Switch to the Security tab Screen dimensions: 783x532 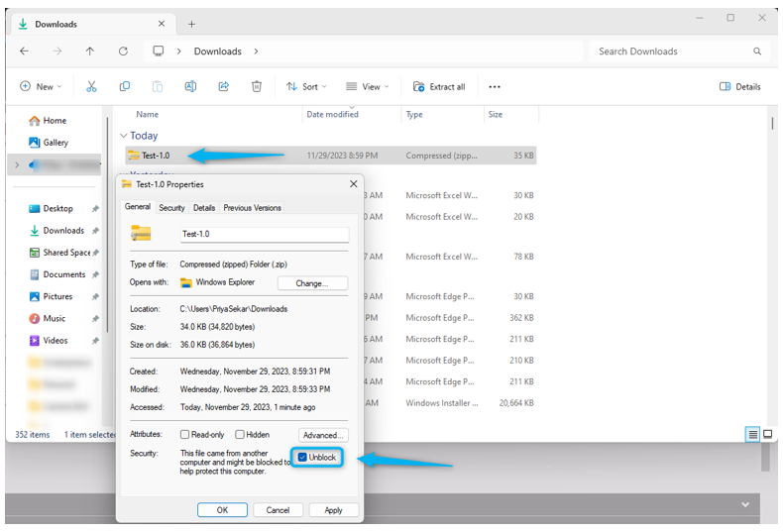(x=171, y=208)
